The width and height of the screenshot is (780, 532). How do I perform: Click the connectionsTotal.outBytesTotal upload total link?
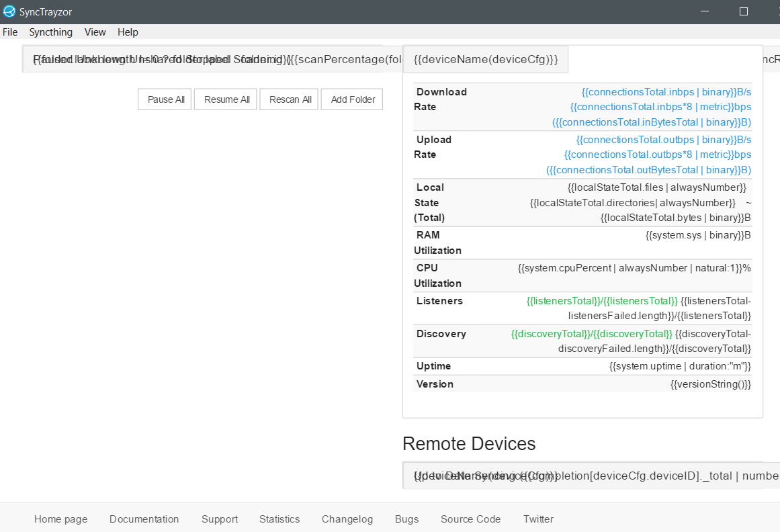[649, 170]
